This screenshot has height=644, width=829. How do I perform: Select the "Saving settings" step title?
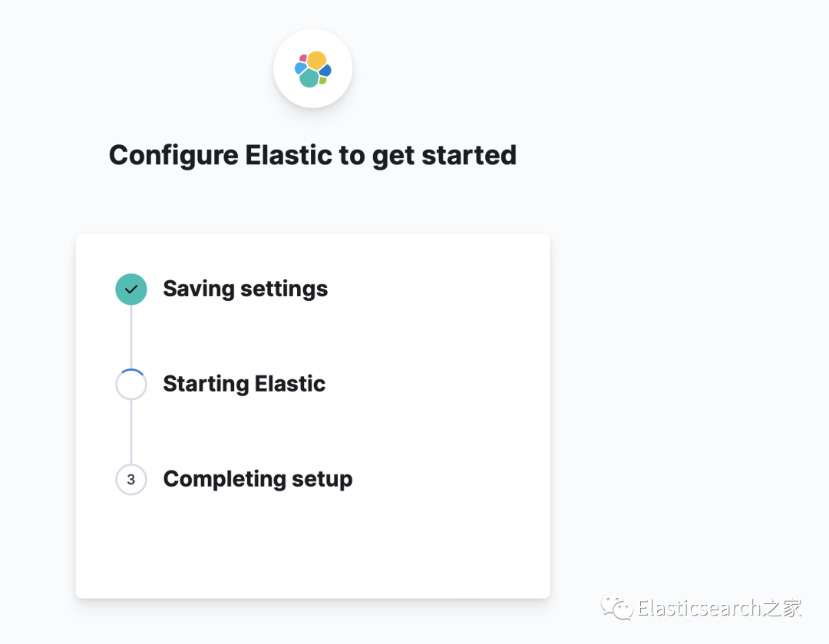tap(245, 289)
